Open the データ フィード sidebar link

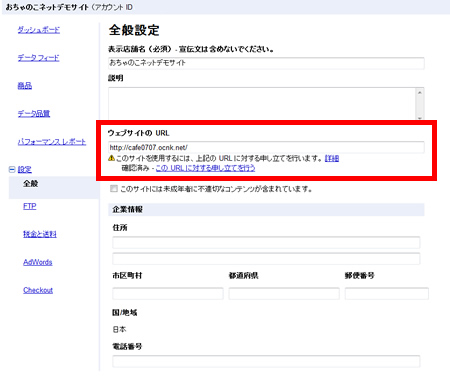(38, 58)
